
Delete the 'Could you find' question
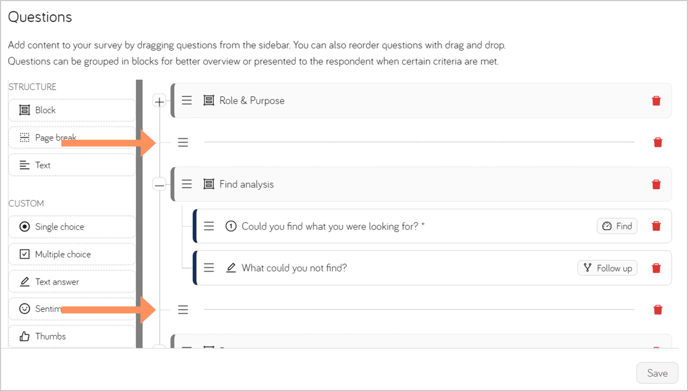click(x=656, y=226)
